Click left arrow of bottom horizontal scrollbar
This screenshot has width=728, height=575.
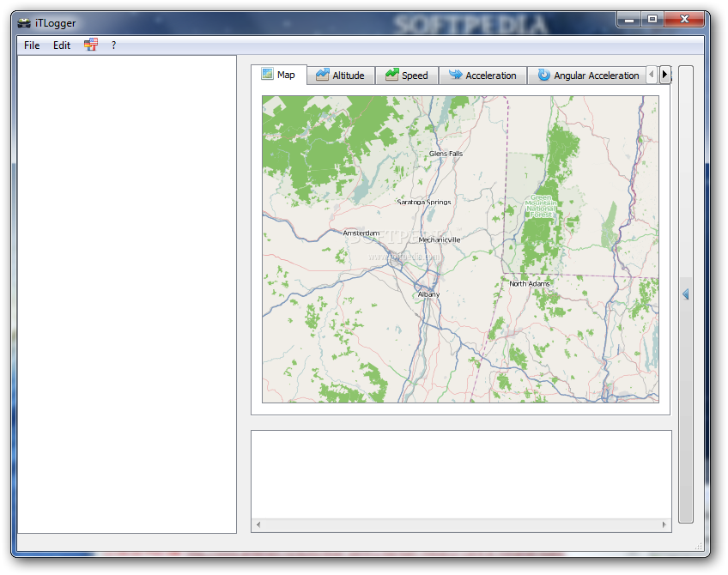pyautogui.click(x=258, y=524)
